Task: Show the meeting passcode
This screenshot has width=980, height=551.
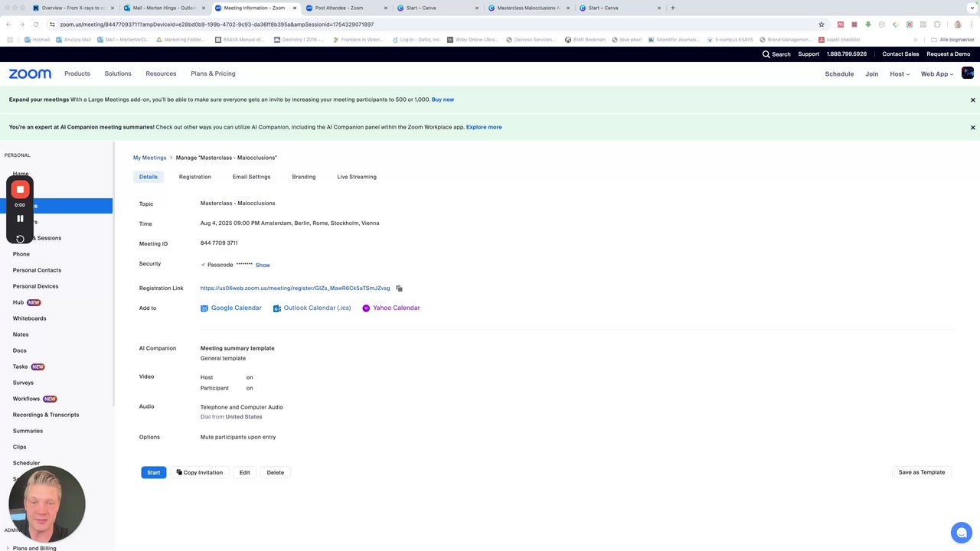Action: [263, 265]
